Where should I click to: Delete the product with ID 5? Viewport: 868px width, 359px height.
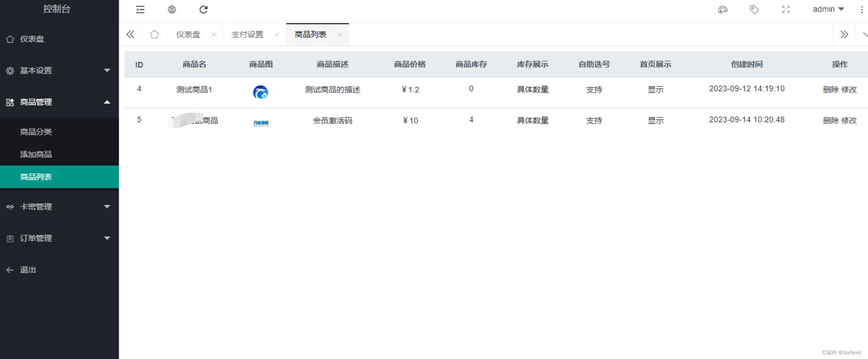831,120
